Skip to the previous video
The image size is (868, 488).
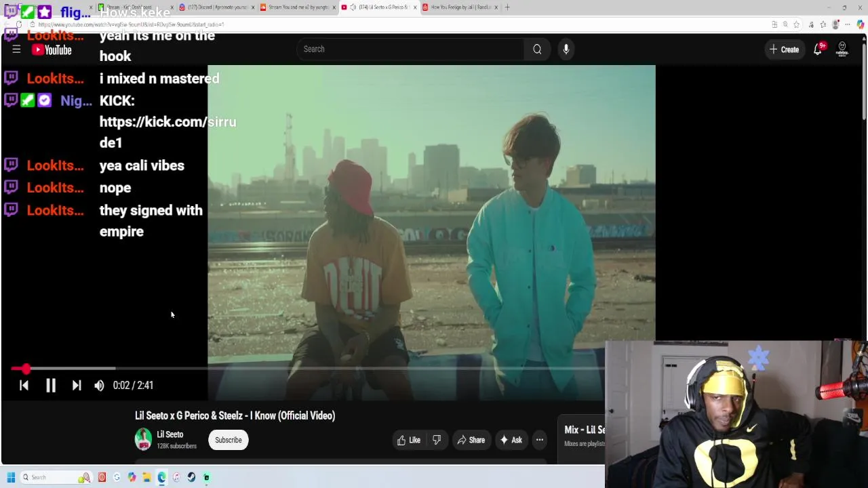(x=24, y=385)
